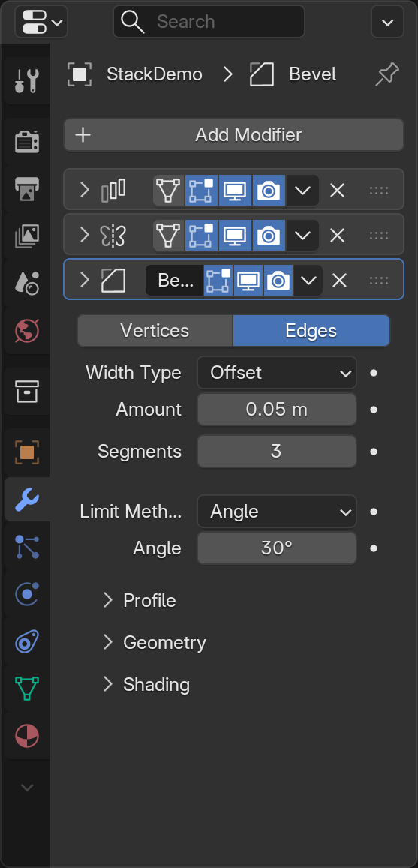Viewport: 418px width, 868px height.
Task: Click the Angle 30° field
Action: [277, 548]
